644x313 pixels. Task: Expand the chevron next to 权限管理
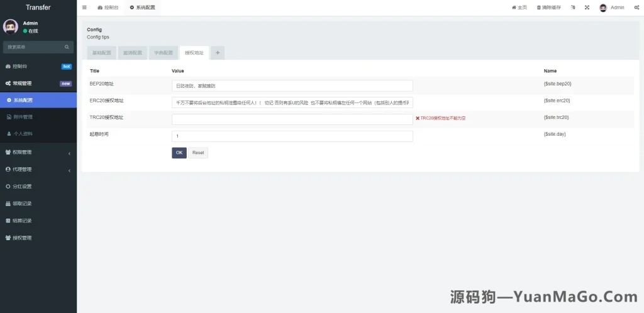pyautogui.click(x=69, y=153)
